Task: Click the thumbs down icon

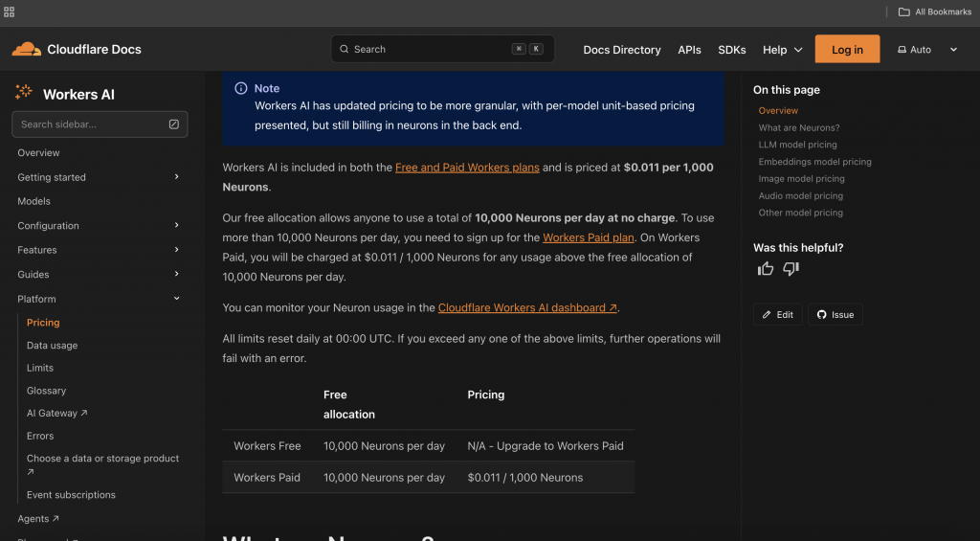Action: click(791, 269)
